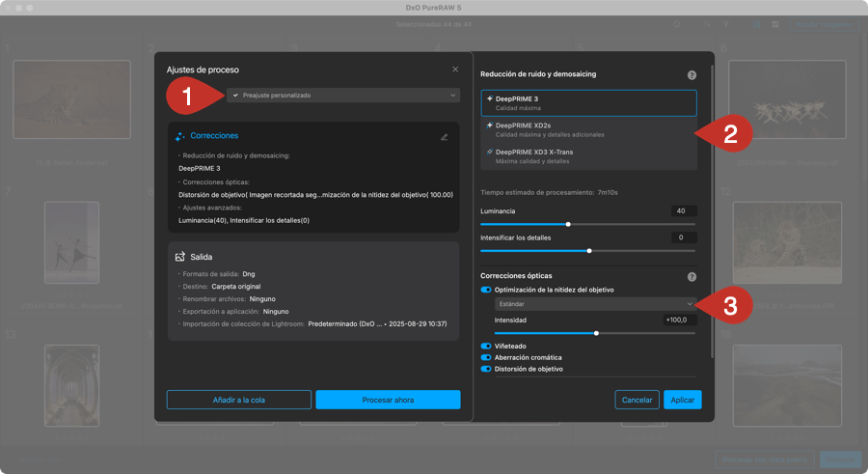Open the Estándar sharpness dropdown

coord(594,304)
